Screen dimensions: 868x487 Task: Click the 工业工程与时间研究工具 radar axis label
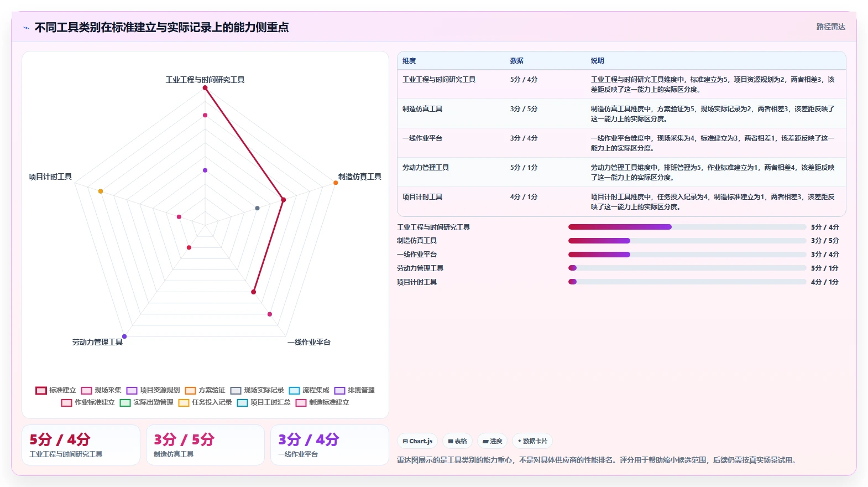coord(205,80)
